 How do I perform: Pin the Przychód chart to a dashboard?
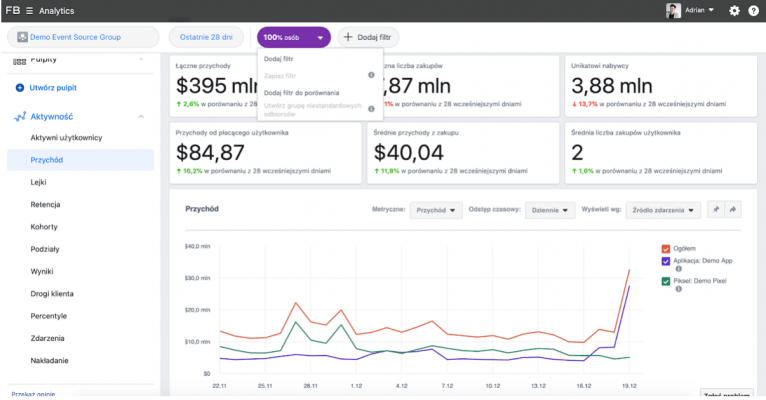[x=715, y=210]
